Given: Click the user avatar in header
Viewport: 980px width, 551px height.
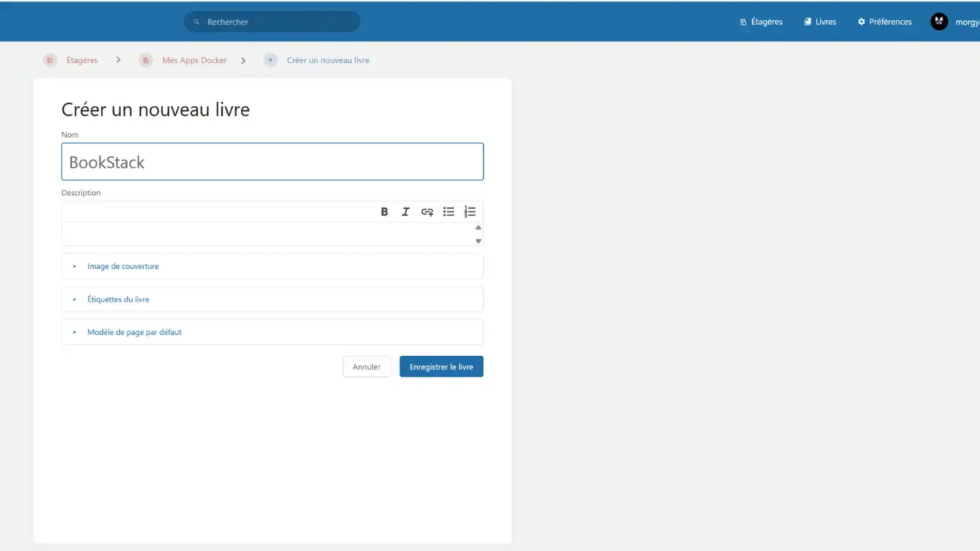Looking at the screenshot, I should click(x=939, y=22).
